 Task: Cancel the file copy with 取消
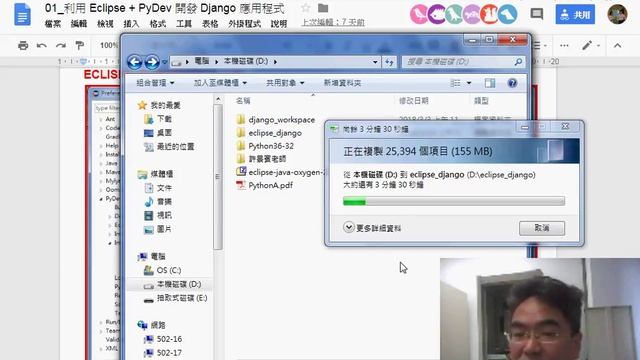(x=542, y=228)
